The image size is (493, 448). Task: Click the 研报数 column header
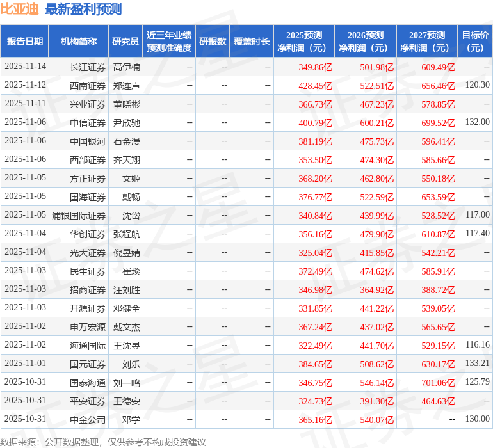213,41
